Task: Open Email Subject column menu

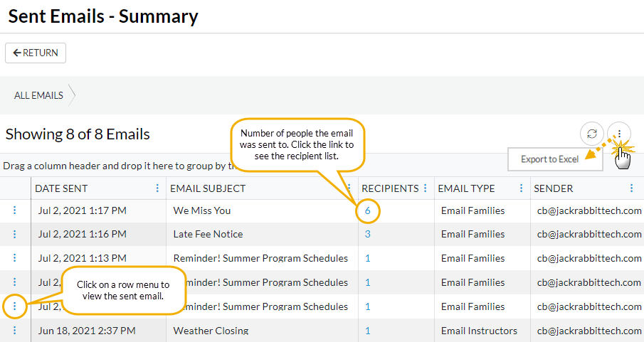Action: coord(348,188)
